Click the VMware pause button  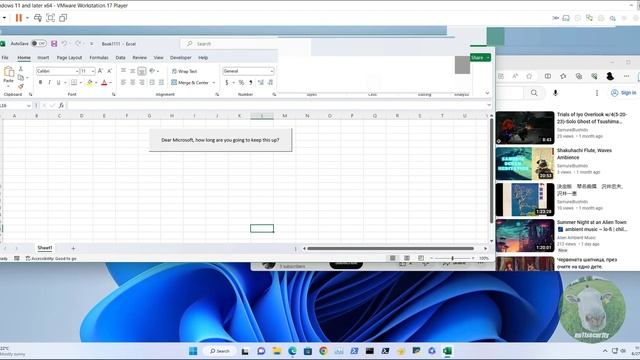point(19,18)
